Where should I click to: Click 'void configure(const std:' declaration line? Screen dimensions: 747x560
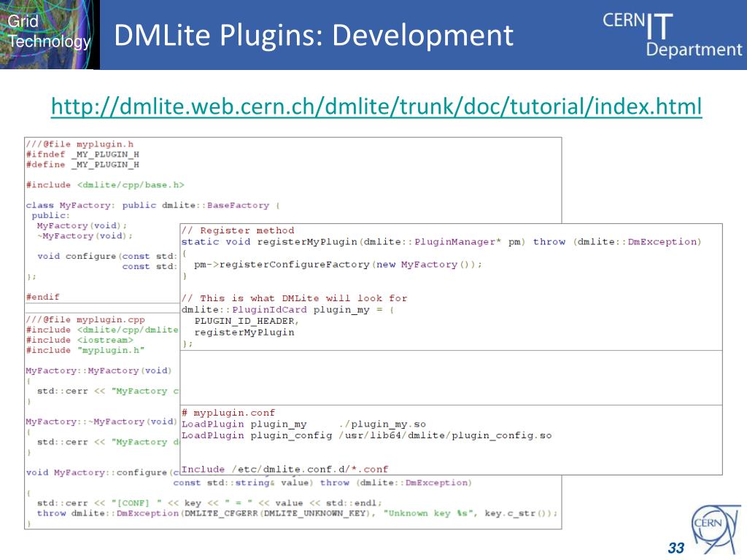pyautogui.click(x=107, y=256)
